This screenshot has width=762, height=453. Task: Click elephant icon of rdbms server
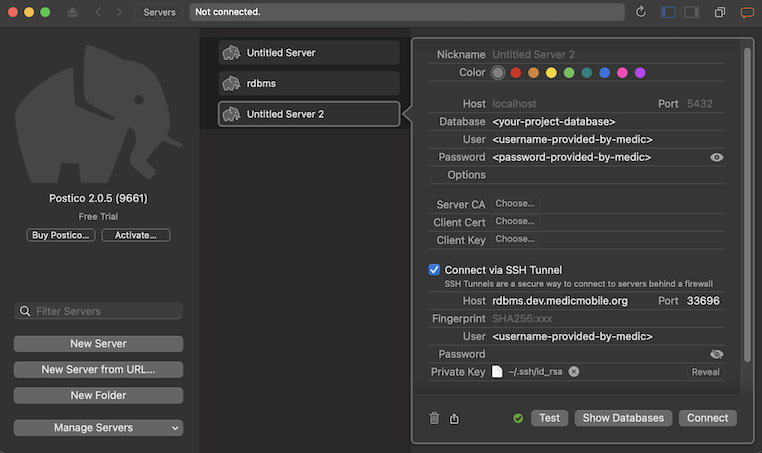click(x=231, y=83)
